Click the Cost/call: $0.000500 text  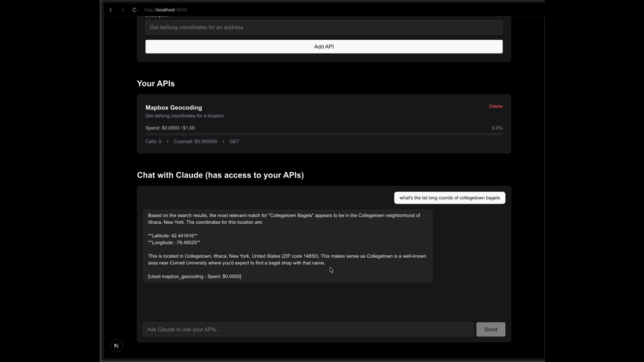(195, 141)
